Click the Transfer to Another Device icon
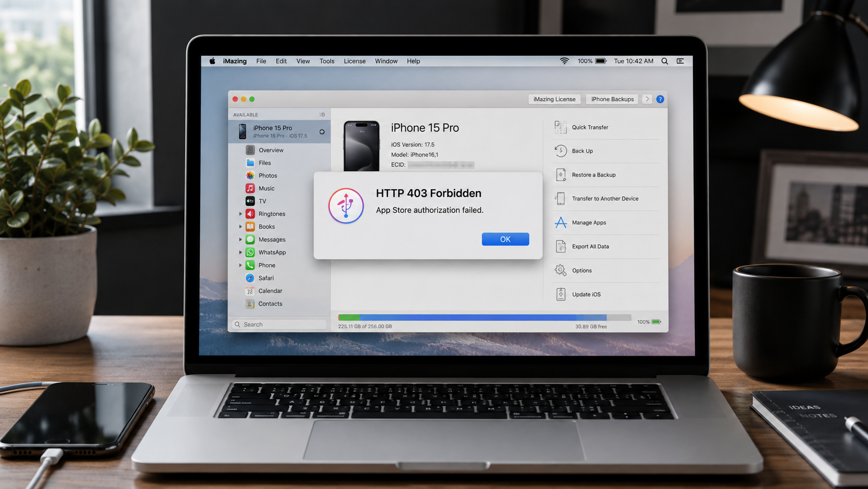 560,199
